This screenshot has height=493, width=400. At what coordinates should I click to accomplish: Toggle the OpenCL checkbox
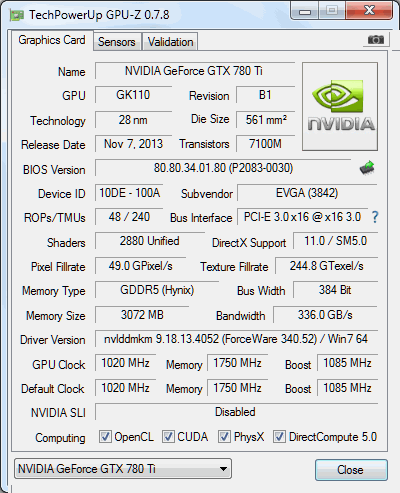click(105, 436)
